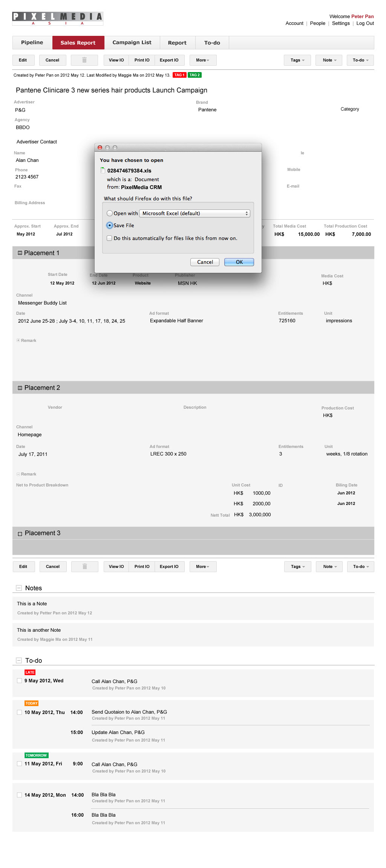Click the bottom Print IO button
Viewport: 386px width, 868px height.
[x=142, y=566]
